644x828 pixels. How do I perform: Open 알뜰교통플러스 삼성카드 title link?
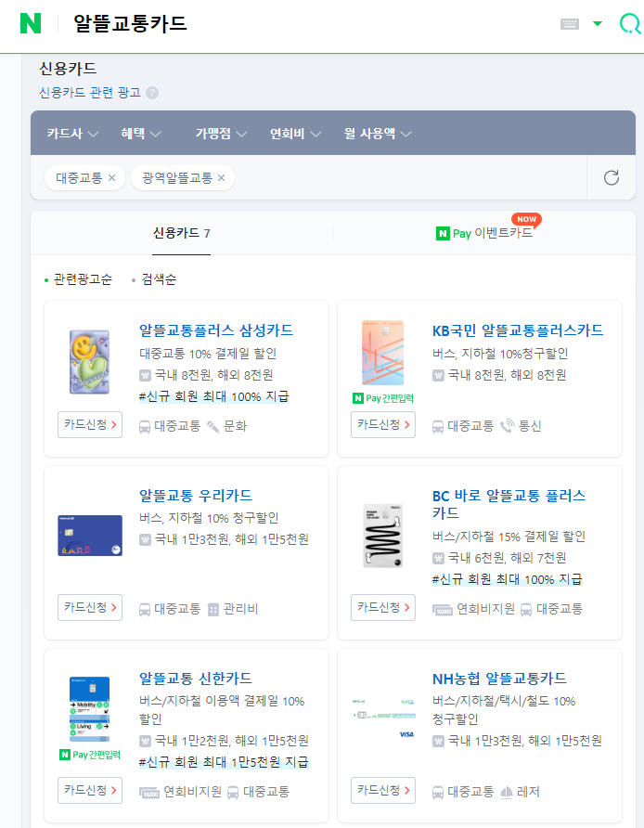[216, 330]
